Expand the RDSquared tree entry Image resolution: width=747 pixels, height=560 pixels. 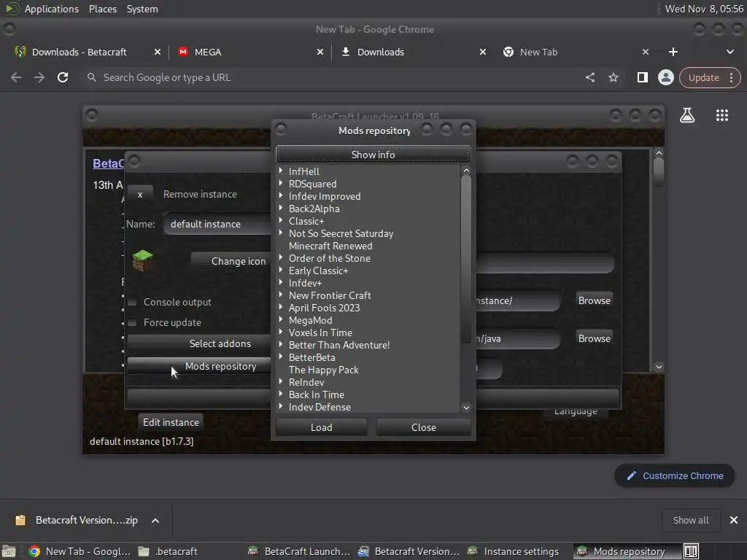click(x=281, y=183)
